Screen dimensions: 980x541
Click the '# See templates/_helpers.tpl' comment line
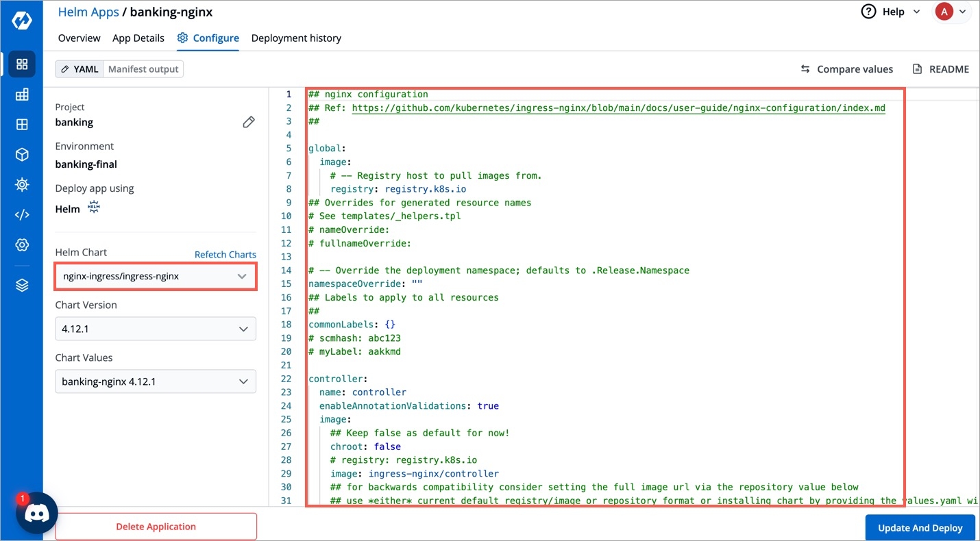click(384, 216)
